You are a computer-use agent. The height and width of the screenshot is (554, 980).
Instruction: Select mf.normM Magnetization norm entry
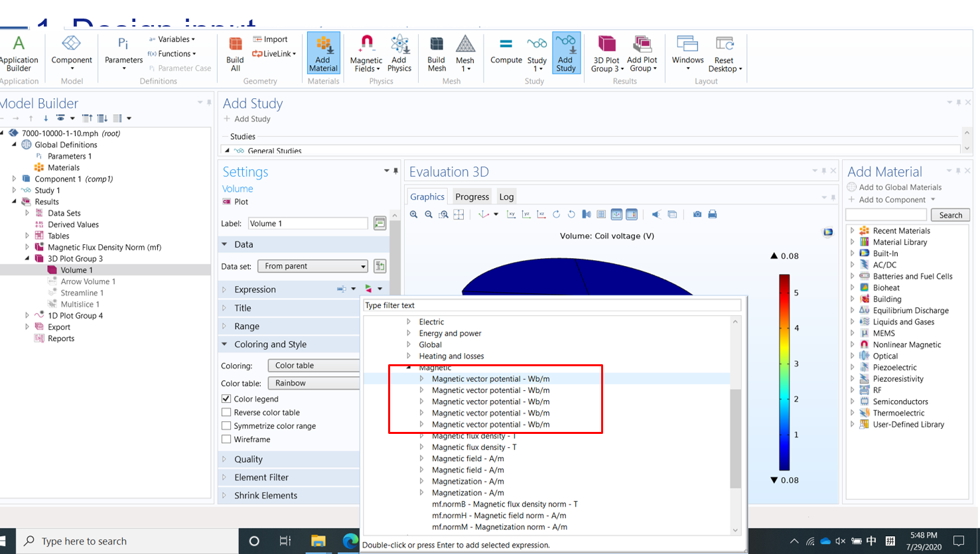500,527
